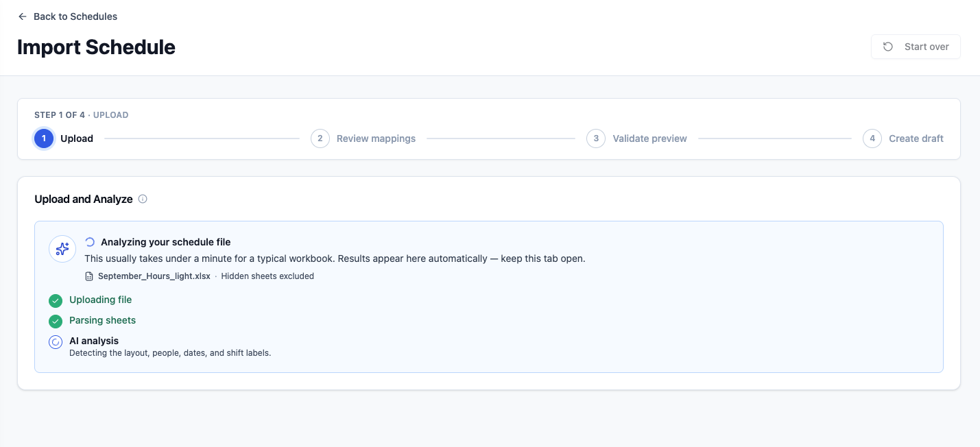Click the Import Schedule page heading
980x447 pixels.
[96, 47]
